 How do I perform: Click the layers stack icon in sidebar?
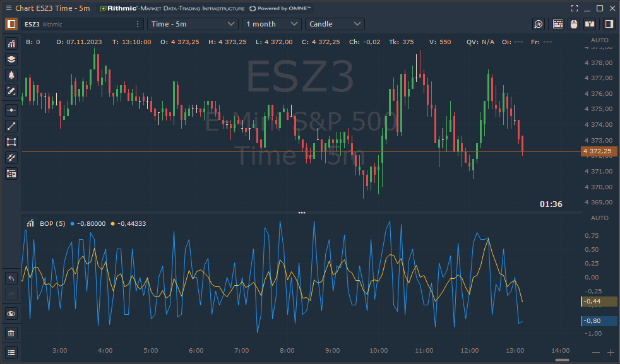11,59
